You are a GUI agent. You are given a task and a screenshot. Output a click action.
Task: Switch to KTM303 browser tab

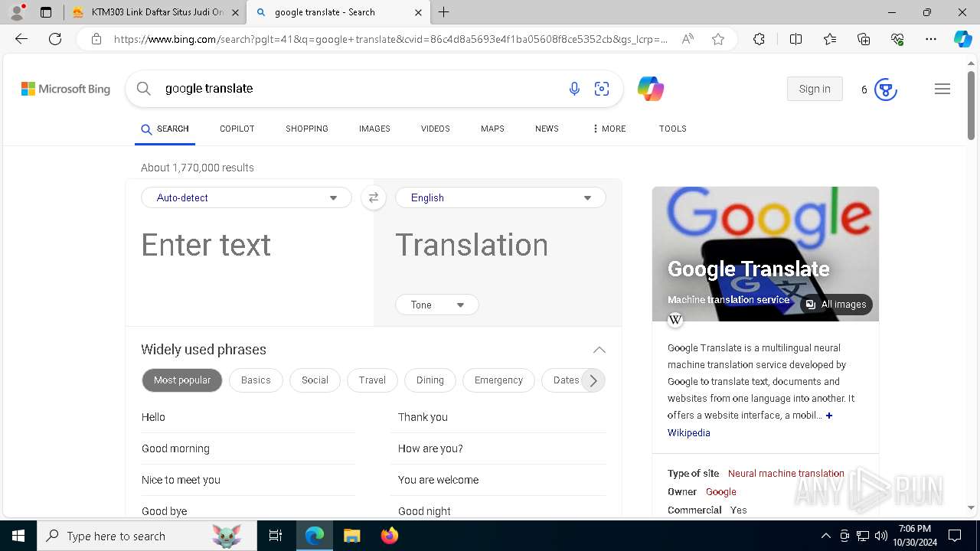pos(155,12)
